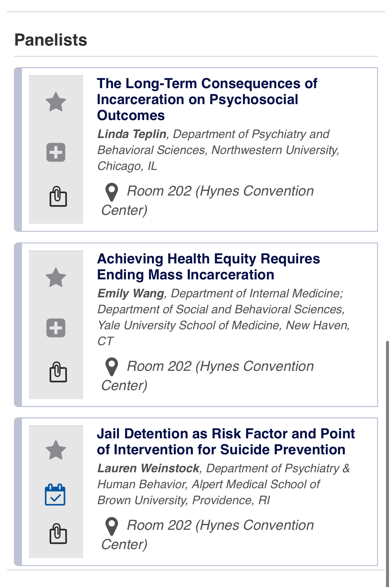Viewport: 392px width, 587px height.
Task: Add Emily Wang talk to schedule
Action: [x=56, y=328]
